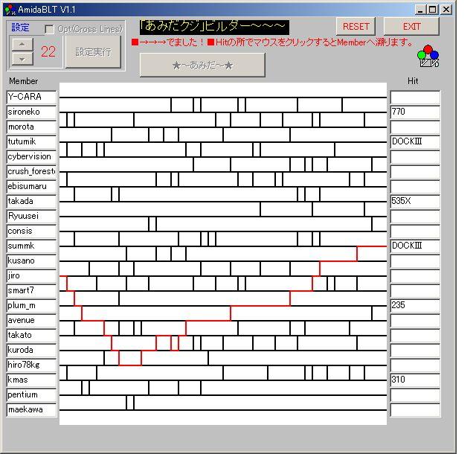Click the Hit field showing 310
Image resolution: width=476 pixels, height=454 pixels.
pyautogui.click(x=414, y=380)
